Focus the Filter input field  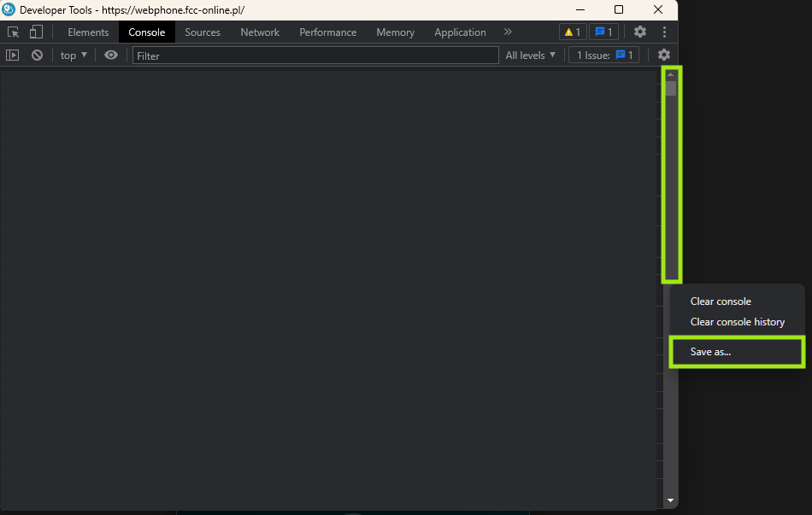click(x=315, y=56)
